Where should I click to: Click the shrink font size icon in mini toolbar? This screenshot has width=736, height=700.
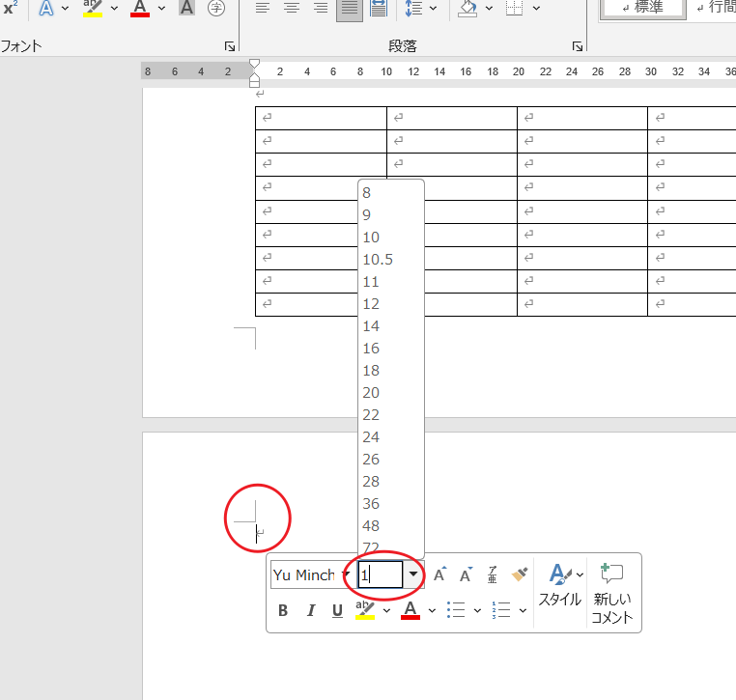point(466,574)
